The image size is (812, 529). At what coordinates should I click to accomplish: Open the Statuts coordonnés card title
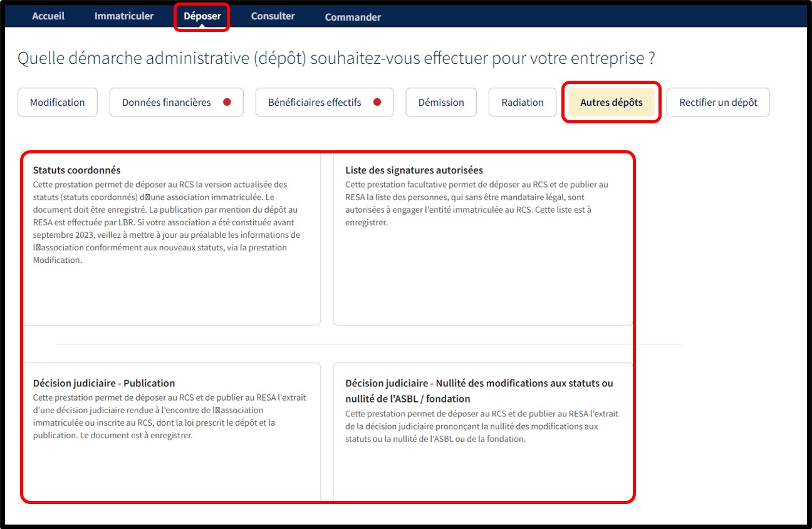pyautogui.click(x=76, y=170)
